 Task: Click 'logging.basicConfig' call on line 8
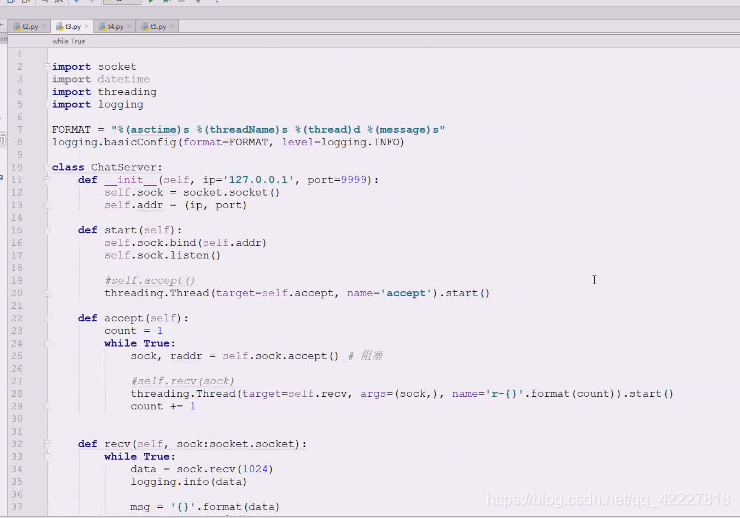click(x=114, y=142)
